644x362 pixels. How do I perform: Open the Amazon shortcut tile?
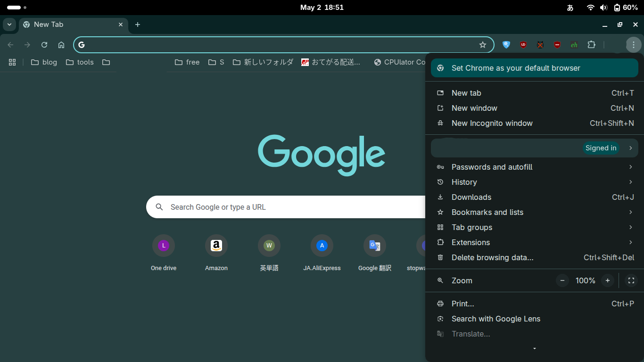[x=216, y=254]
